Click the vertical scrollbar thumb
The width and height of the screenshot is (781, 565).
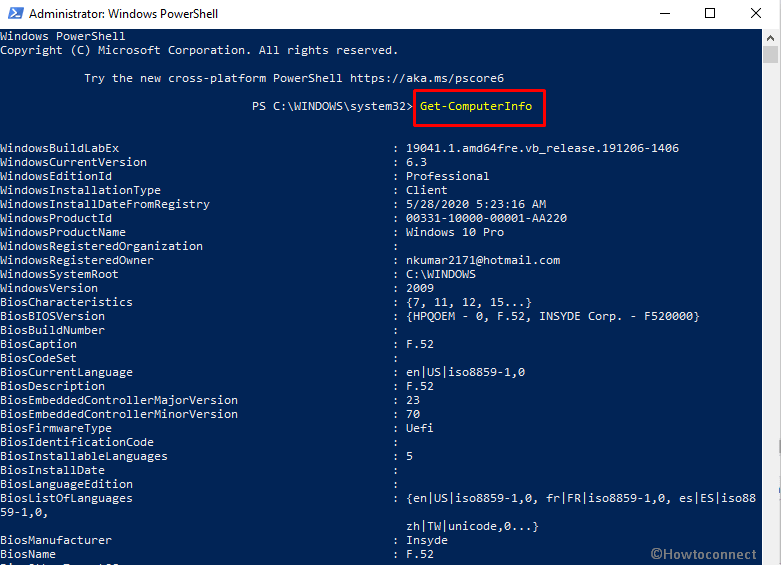click(770, 54)
